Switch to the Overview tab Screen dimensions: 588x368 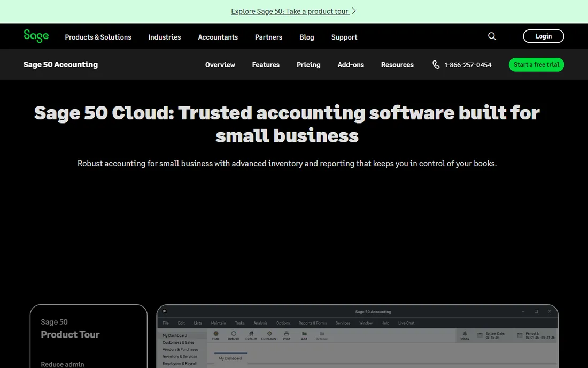click(x=220, y=65)
